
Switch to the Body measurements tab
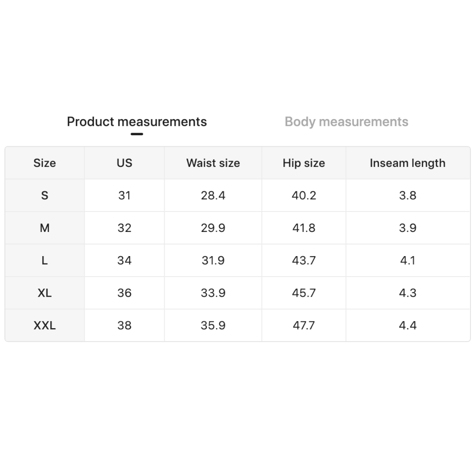click(x=346, y=122)
